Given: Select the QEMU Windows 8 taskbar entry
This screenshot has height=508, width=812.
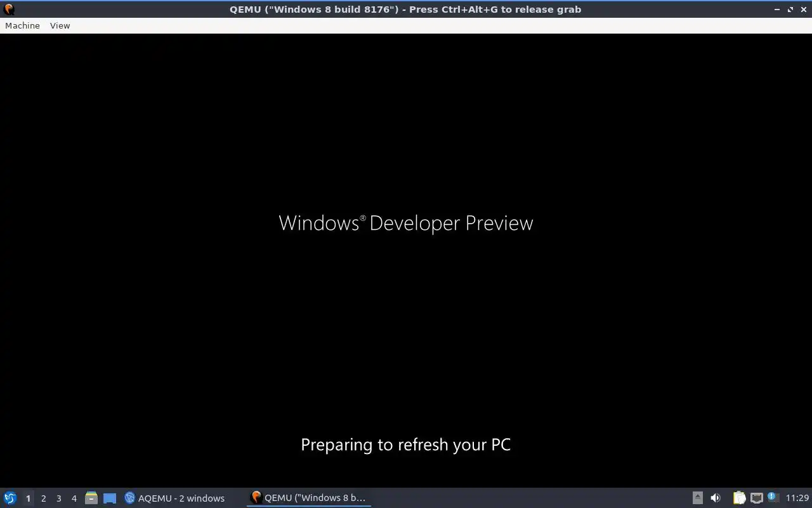Looking at the screenshot, I should pos(309,498).
